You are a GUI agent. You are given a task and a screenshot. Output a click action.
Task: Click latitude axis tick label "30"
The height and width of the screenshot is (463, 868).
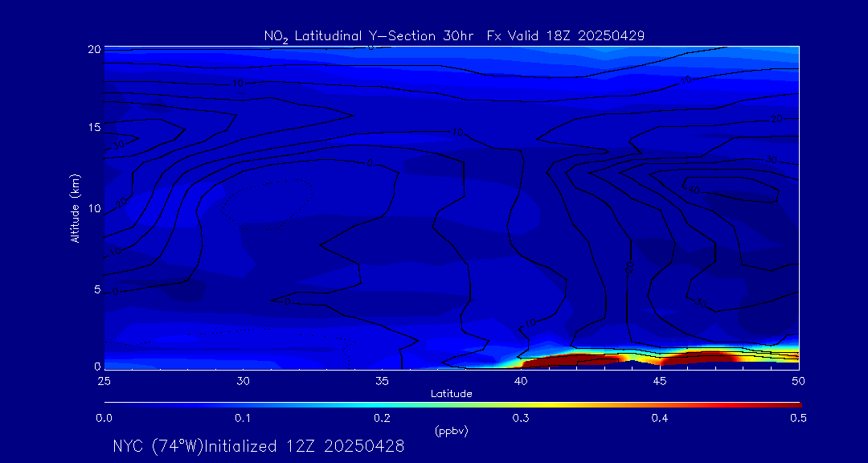(x=243, y=381)
